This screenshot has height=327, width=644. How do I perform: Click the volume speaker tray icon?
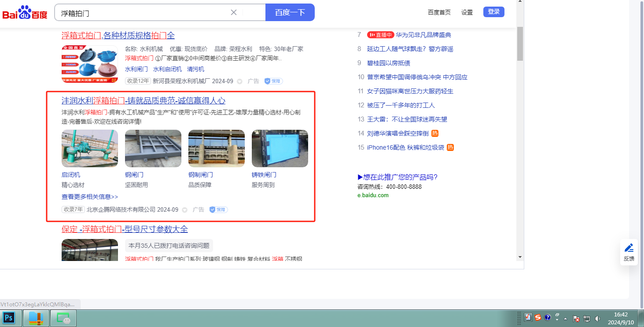pos(597,318)
